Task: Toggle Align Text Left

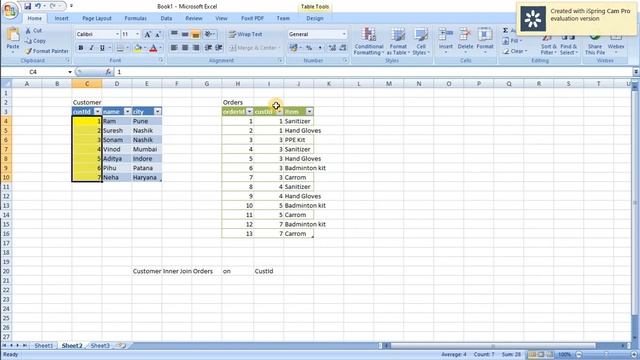Action: pyautogui.click(x=174, y=48)
